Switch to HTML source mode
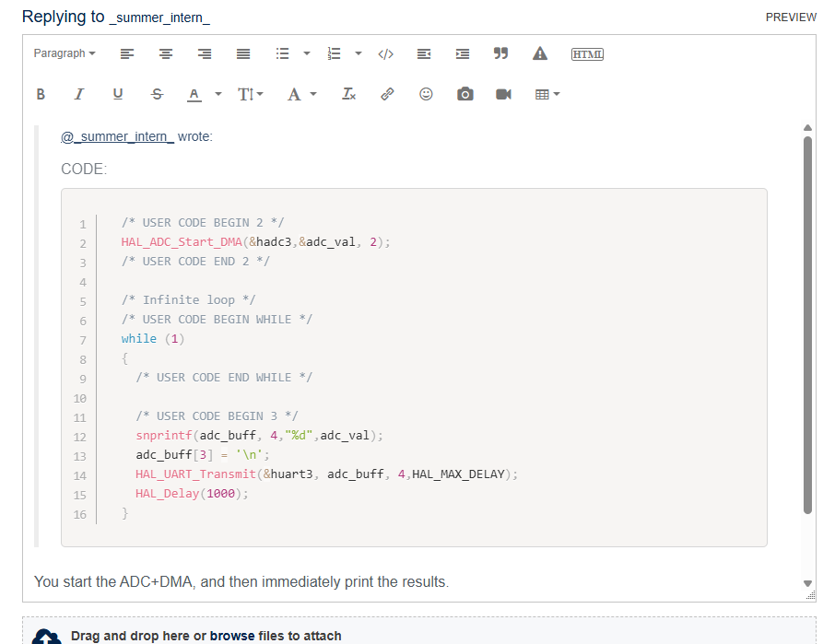This screenshot has height=644, width=823. (x=585, y=53)
